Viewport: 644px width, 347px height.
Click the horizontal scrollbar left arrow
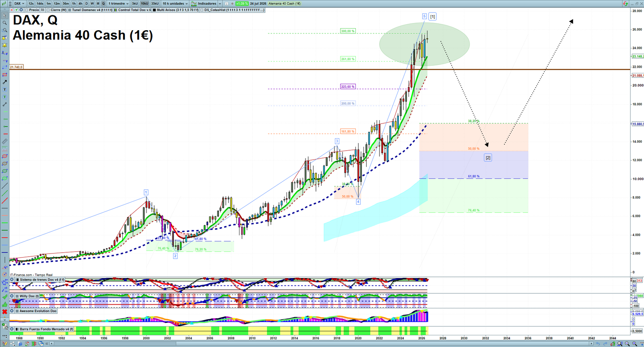(52, 344)
